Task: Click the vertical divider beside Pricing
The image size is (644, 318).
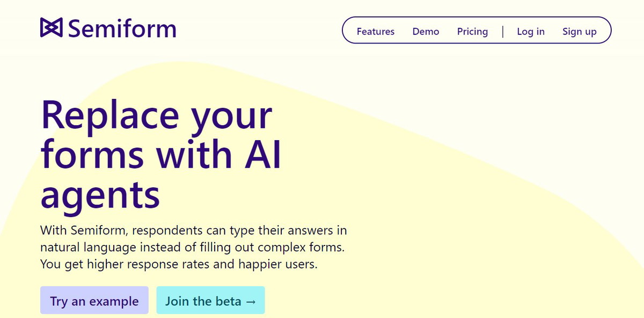Action: (503, 32)
